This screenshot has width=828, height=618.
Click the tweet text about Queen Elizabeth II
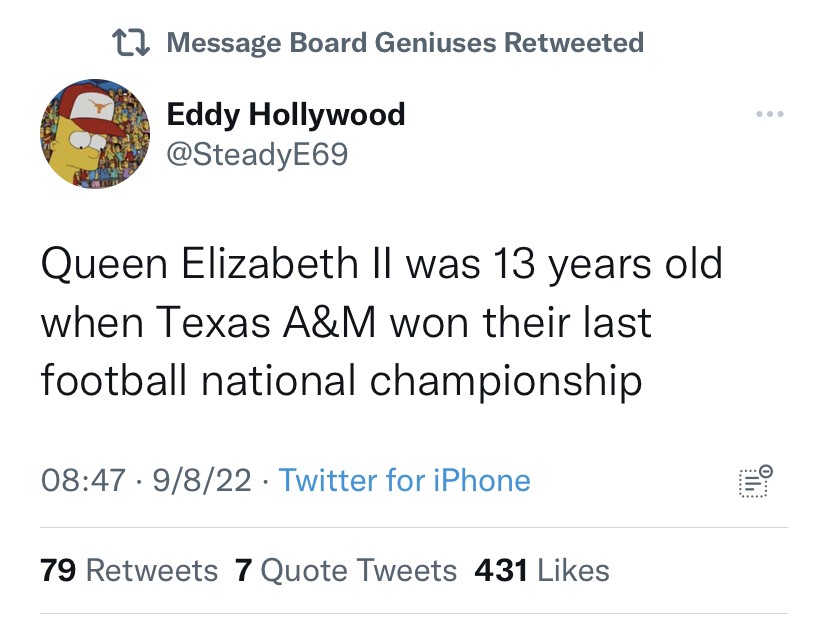[380, 322]
